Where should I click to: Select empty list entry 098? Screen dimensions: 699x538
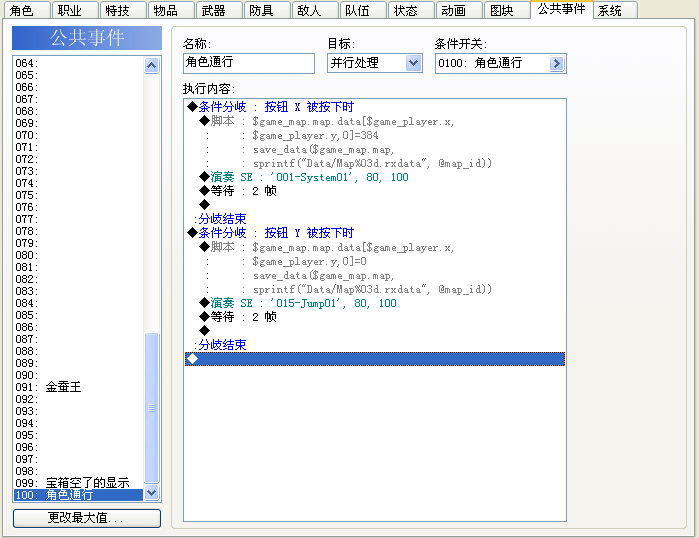pyautogui.click(x=78, y=471)
